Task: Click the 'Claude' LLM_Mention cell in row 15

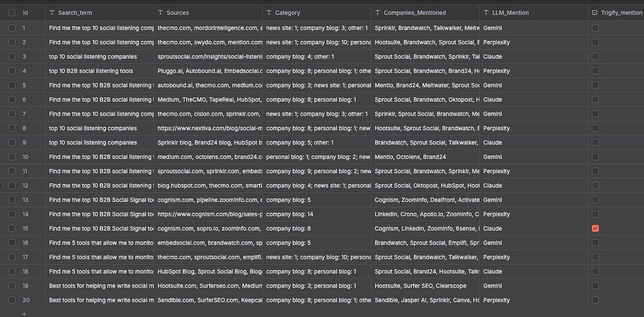Action: 534,229
